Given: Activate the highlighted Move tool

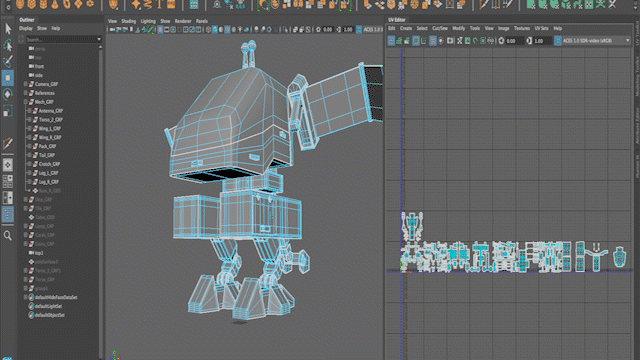Looking at the screenshot, I should (8, 78).
